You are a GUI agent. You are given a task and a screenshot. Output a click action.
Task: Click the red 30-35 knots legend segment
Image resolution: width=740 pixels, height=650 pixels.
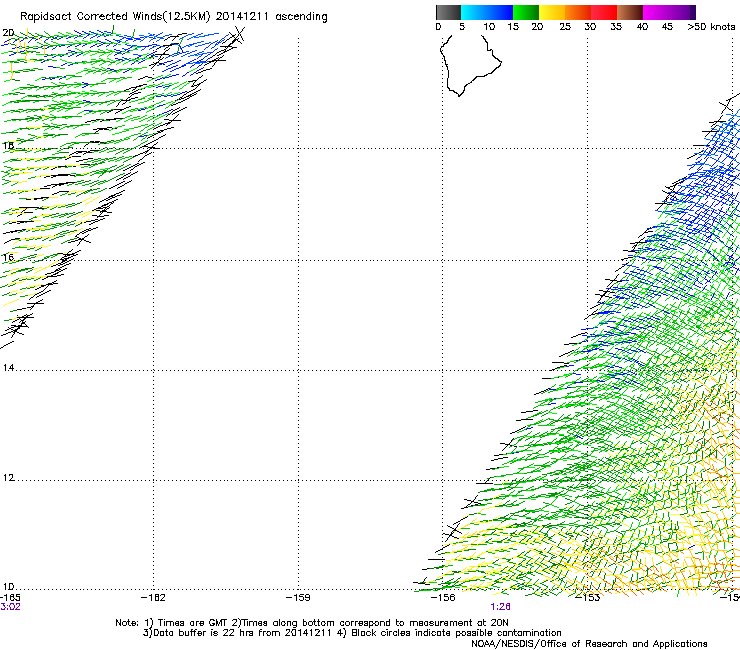click(604, 12)
